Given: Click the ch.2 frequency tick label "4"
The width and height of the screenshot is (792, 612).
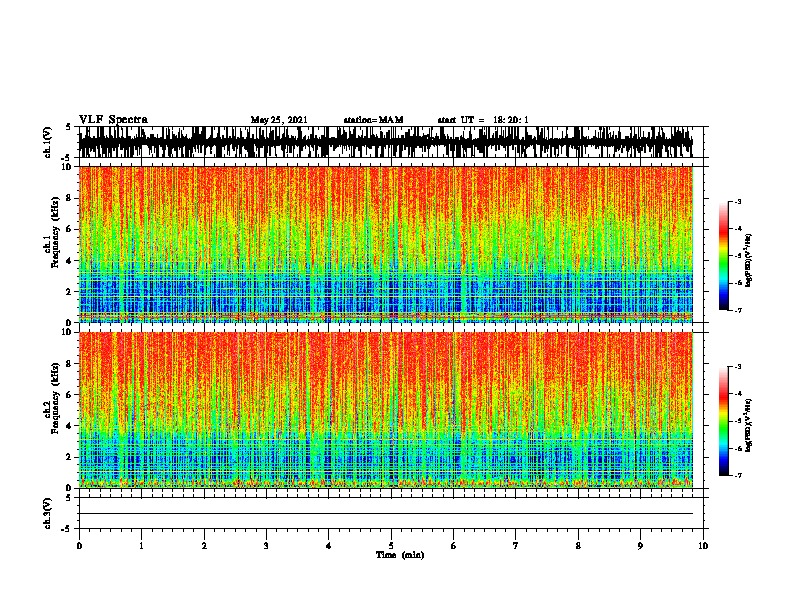Looking at the screenshot, I should pyautogui.click(x=69, y=426).
